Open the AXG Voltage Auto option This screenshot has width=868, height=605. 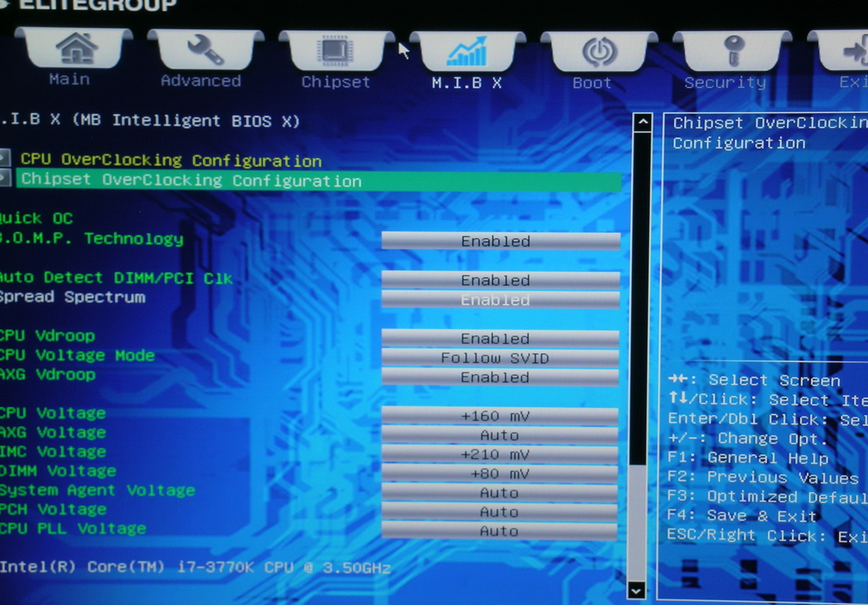click(x=500, y=435)
